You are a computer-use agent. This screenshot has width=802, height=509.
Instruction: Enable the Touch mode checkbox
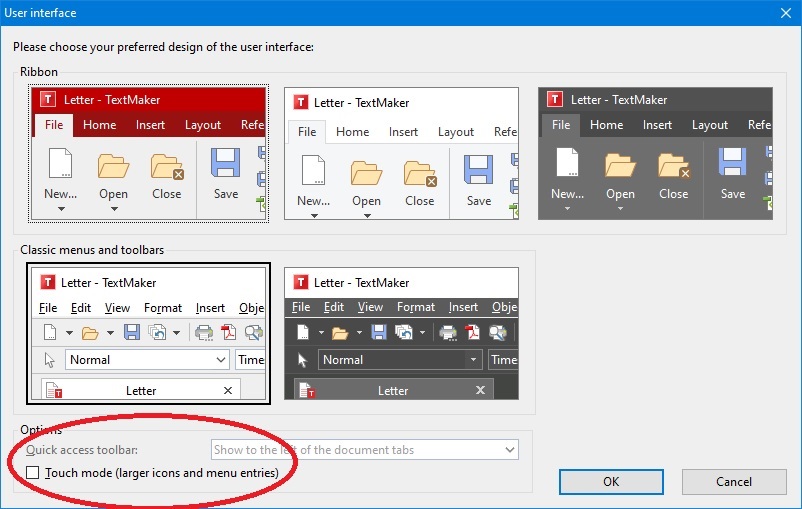tap(34, 472)
